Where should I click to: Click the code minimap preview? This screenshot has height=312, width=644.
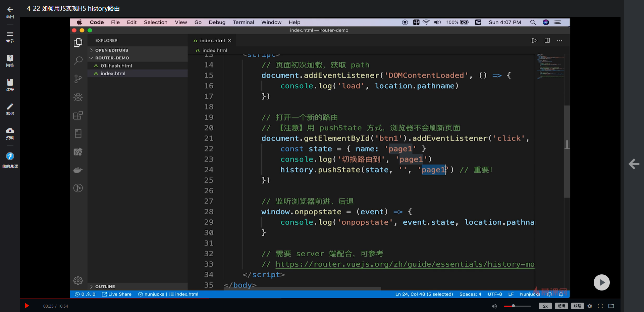pos(550,66)
